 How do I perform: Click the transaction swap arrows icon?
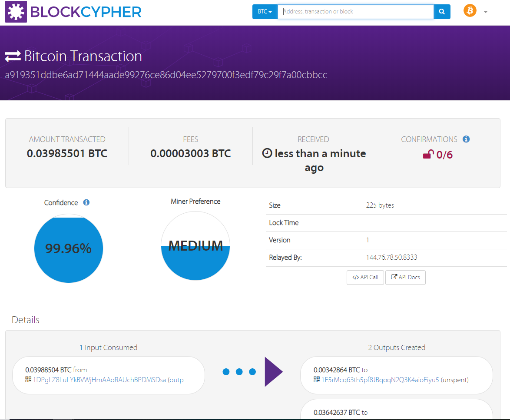13,56
